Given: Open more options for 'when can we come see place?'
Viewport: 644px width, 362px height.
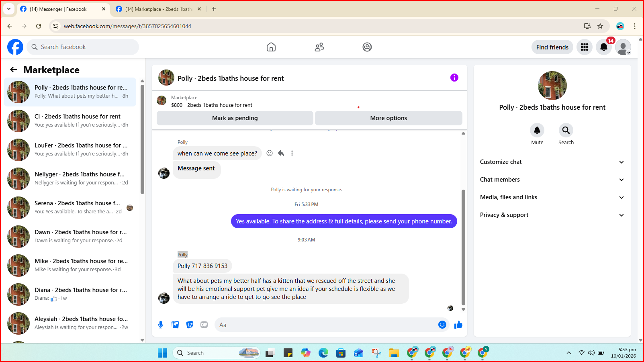Looking at the screenshot, I should pyautogui.click(x=292, y=153).
